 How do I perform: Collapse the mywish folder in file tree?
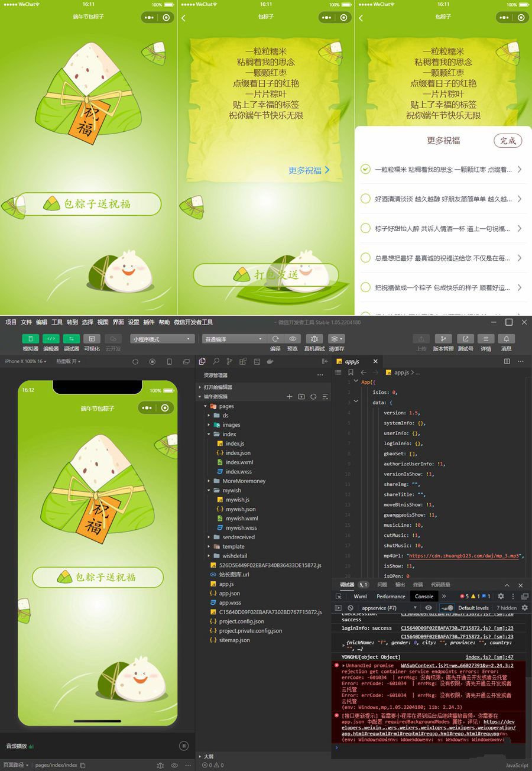[x=209, y=490]
